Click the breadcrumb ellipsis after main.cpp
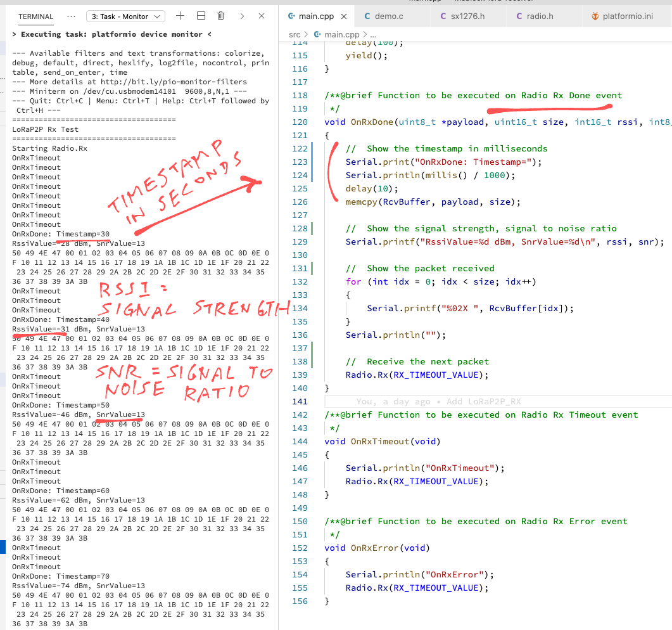The image size is (672, 630). click(372, 34)
